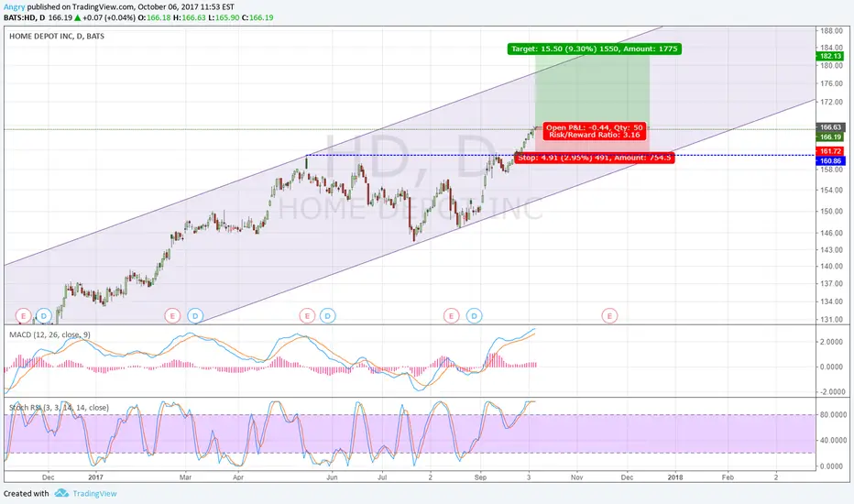Screen dimensions: 854x504
Task: Click the future earnings E marker past Nov
Action: coord(609,315)
